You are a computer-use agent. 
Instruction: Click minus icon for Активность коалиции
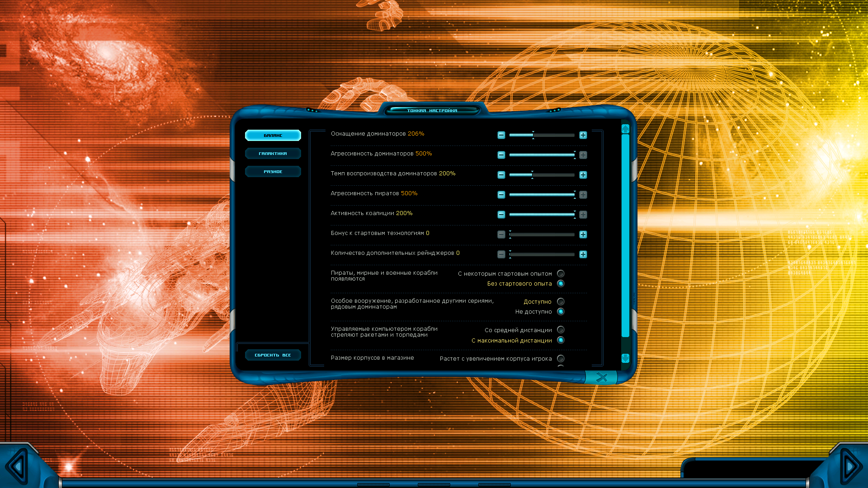coord(501,215)
